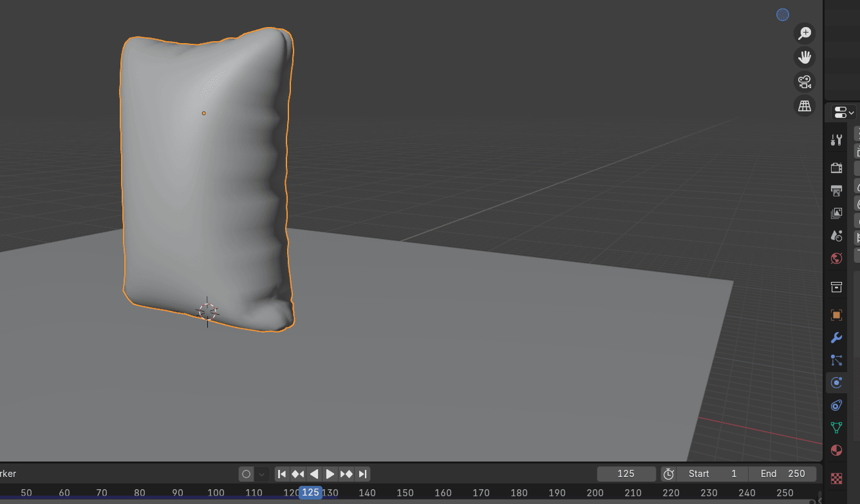Open the Object properties tab
Screen dimensions: 860x504
[x=836, y=315]
